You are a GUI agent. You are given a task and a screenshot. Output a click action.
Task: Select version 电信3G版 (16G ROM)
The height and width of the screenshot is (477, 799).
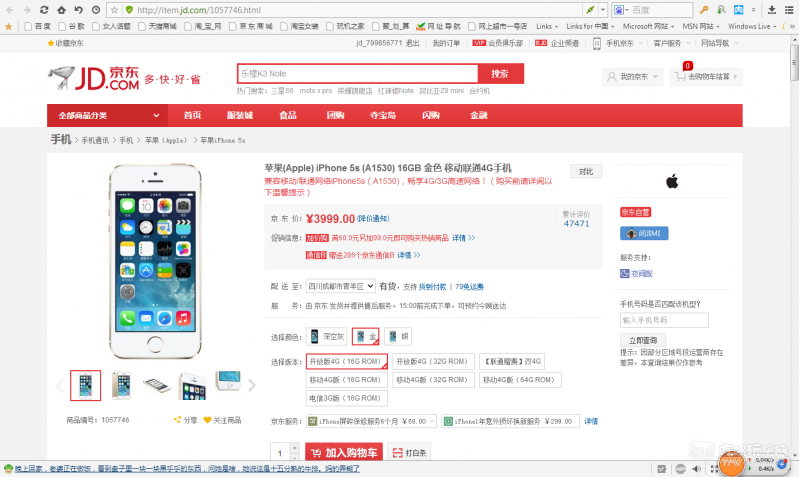(347, 398)
